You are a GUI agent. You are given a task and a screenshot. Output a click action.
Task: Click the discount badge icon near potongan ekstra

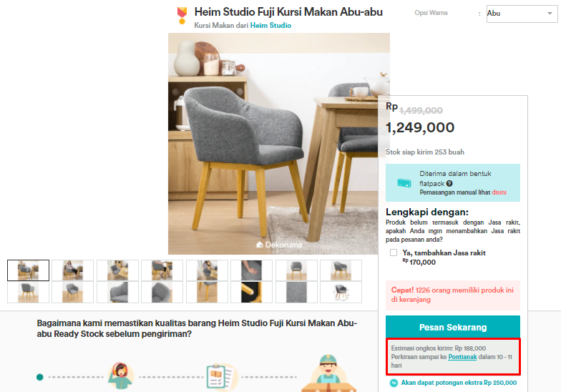(x=394, y=383)
